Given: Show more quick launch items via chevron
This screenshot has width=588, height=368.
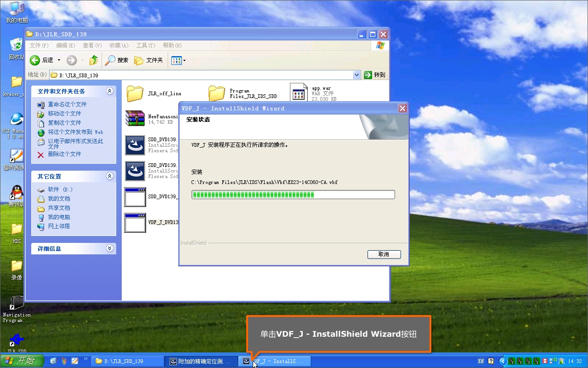Looking at the screenshot, I should click(x=85, y=359).
